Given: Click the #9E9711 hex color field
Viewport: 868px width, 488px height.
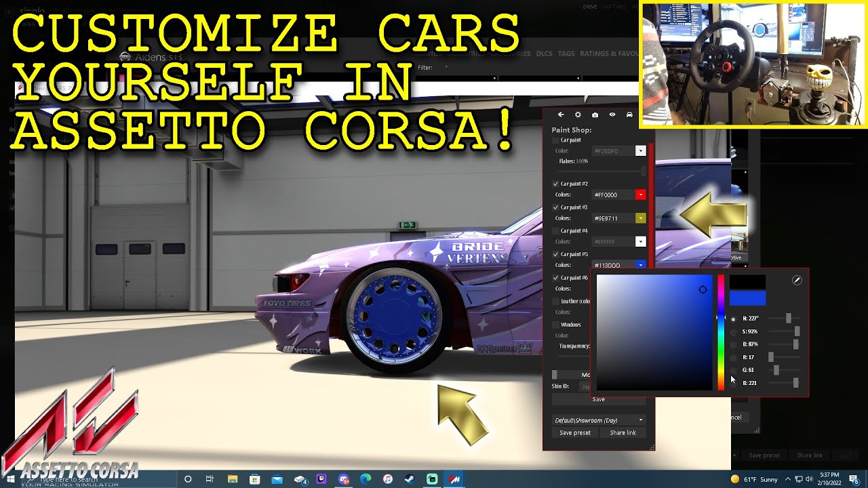Looking at the screenshot, I should coord(613,218).
